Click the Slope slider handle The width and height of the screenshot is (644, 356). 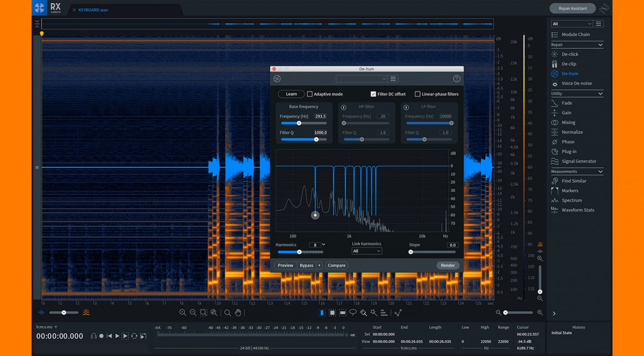(x=411, y=252)
